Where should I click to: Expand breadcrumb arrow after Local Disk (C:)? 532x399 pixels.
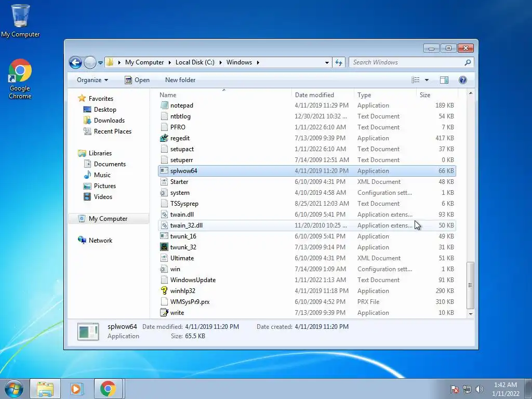click(x=220, y=62)
